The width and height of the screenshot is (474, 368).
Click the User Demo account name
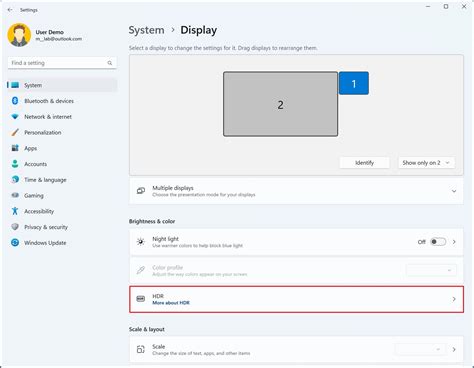tap(50, 32)
